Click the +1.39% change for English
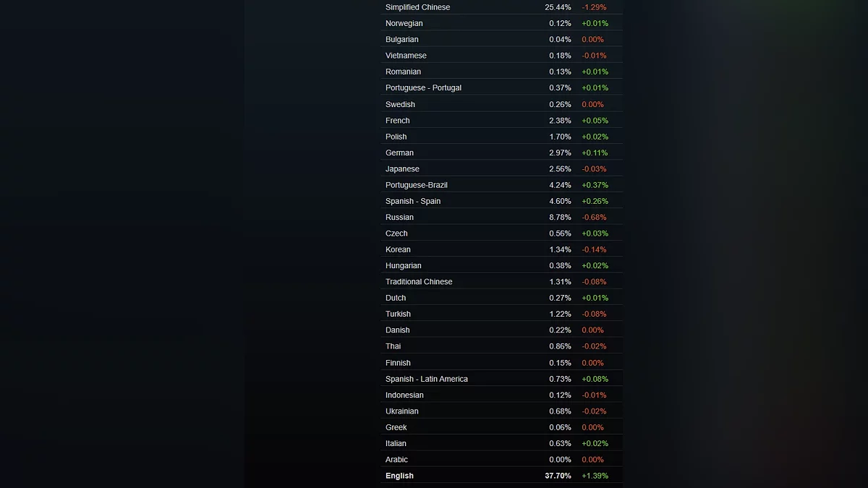Screen dimensions: 868x488 (595, 476)
